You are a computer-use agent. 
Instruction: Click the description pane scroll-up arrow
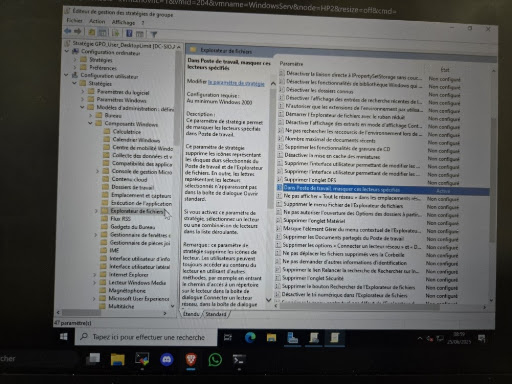coord(273,83)
